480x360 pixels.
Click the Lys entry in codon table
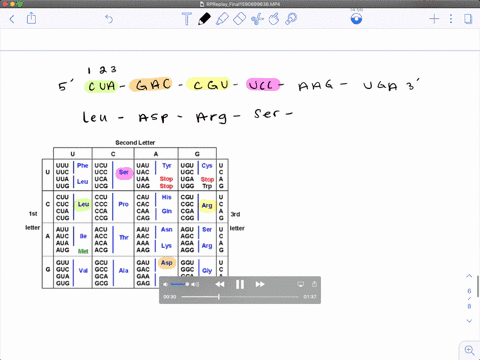(x=166, y=246)
